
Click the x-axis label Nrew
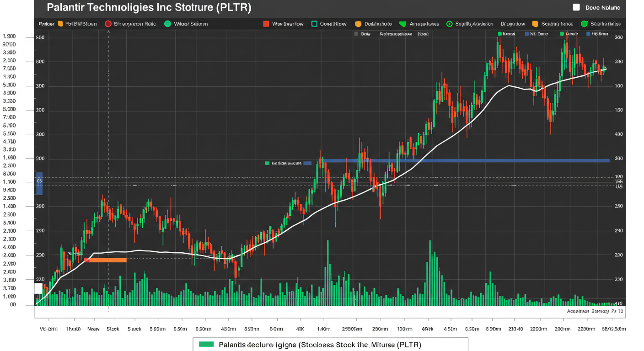93,329
